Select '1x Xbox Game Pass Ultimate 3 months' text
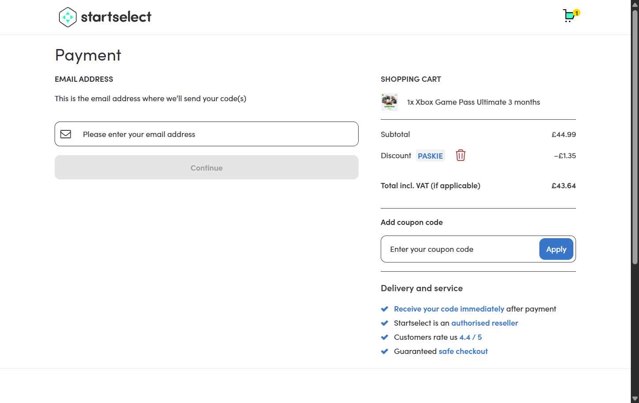The width and height of the screenshot is (639, 403). 474,102
